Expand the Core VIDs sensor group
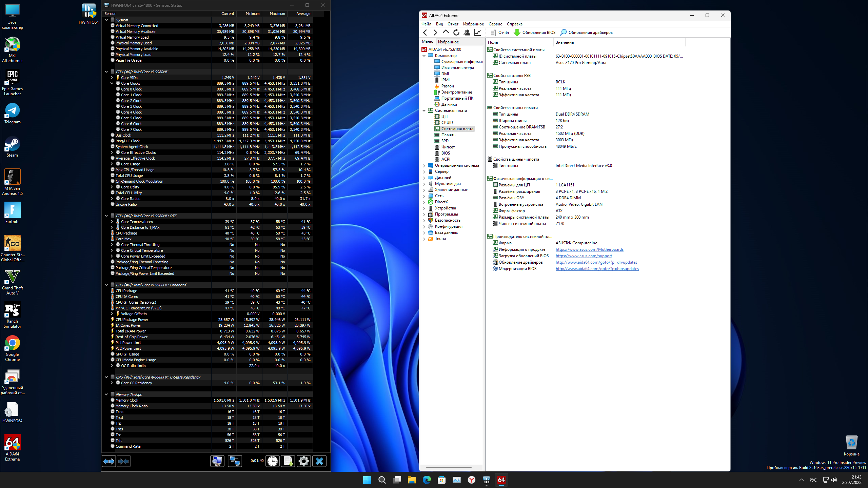The width and height of the screenshot is (868, 488). tap(112, 78)
